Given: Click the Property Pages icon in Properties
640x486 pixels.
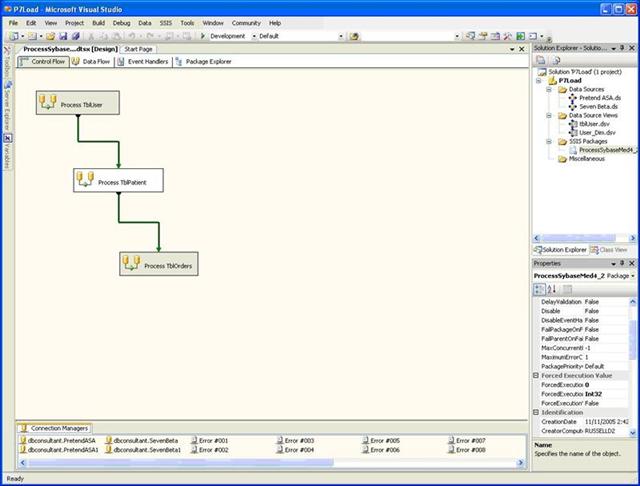Looking at the screenshot, I should [x=567, y=289].
